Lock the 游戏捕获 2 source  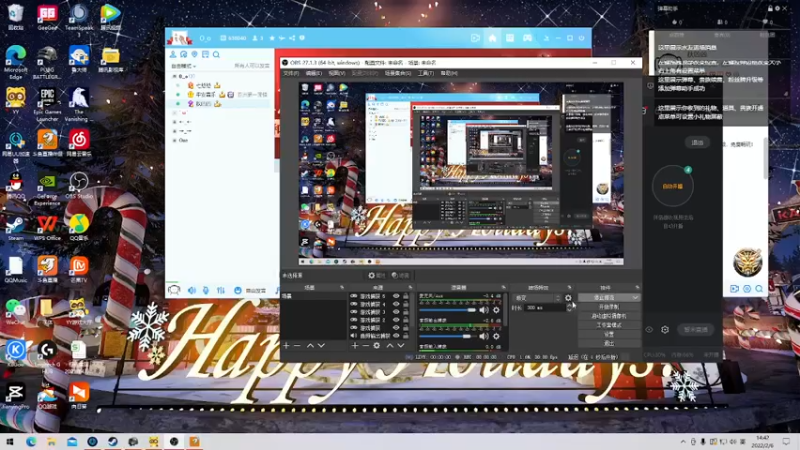pyautogui.click(x=406, y=320)
